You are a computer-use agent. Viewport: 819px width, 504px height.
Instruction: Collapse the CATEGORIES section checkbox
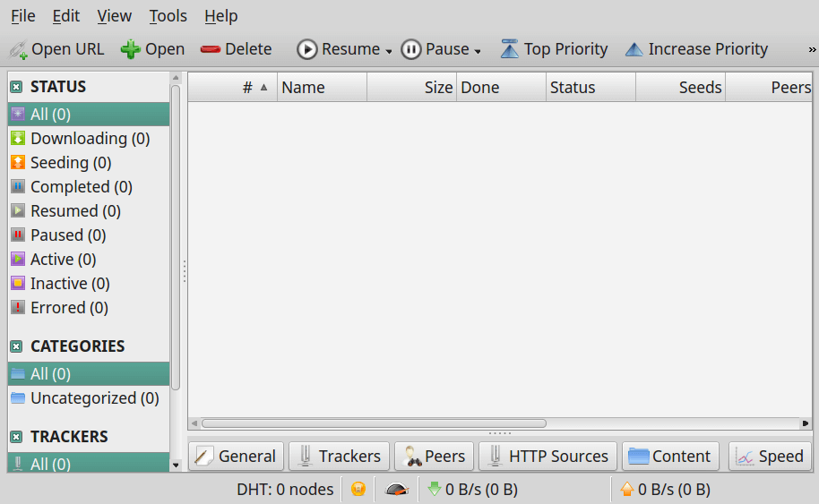pos(16,346)
